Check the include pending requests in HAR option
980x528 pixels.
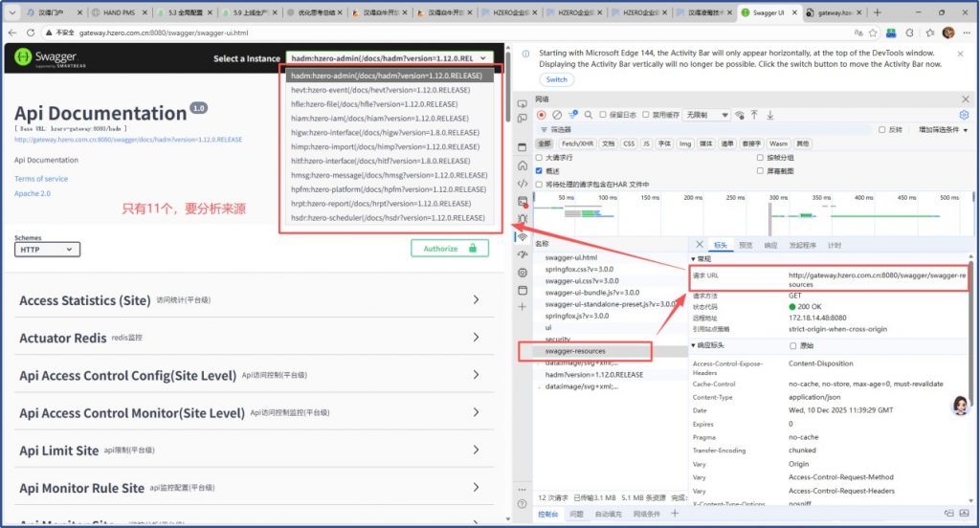540,184
